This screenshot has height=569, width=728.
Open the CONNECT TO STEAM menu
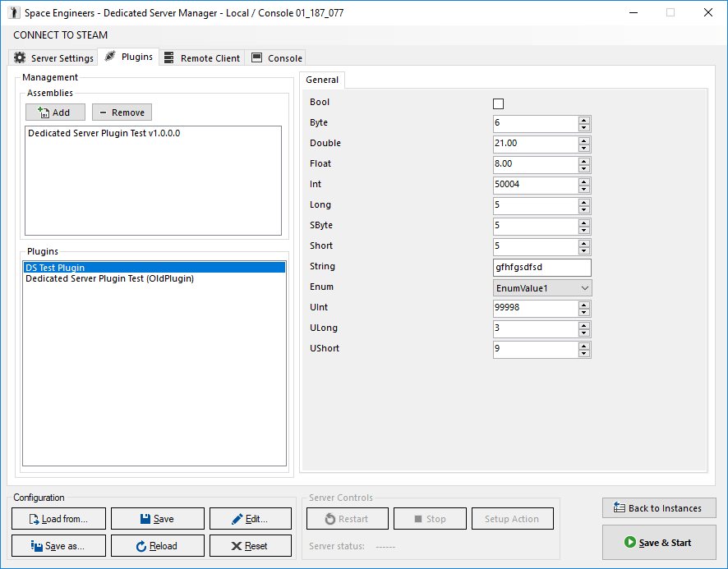tap(60, 34)
